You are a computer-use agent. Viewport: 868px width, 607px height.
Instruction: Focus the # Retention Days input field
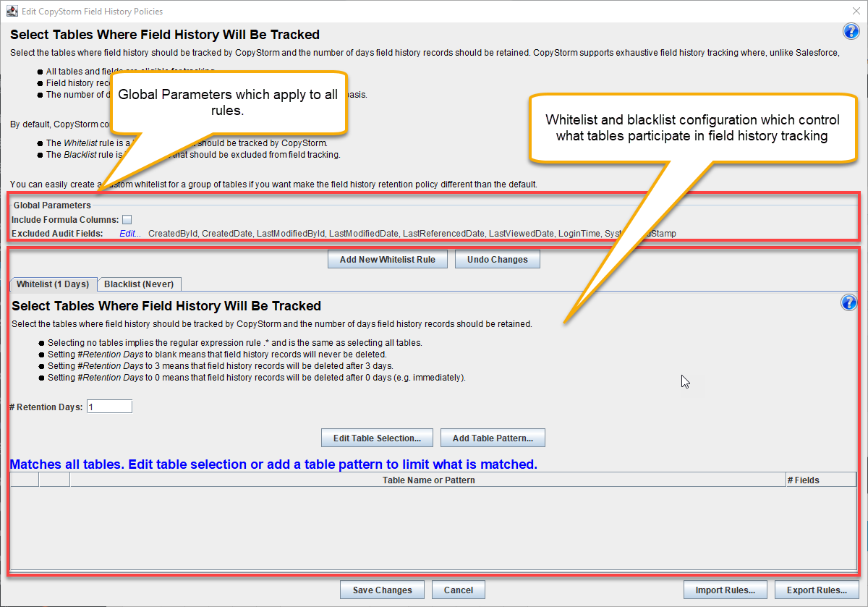click(109, 407)
